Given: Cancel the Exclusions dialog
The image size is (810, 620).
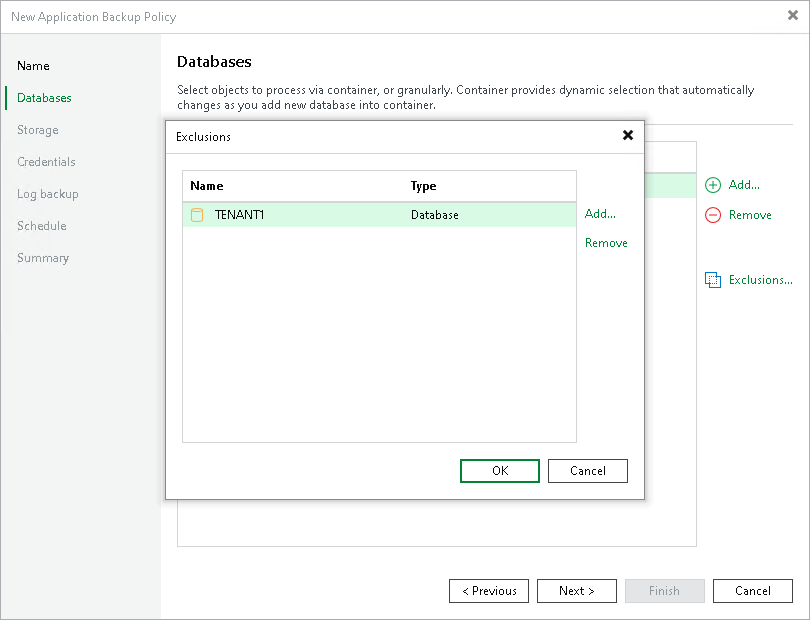Looking at the screenshot, I should (587, 471).
